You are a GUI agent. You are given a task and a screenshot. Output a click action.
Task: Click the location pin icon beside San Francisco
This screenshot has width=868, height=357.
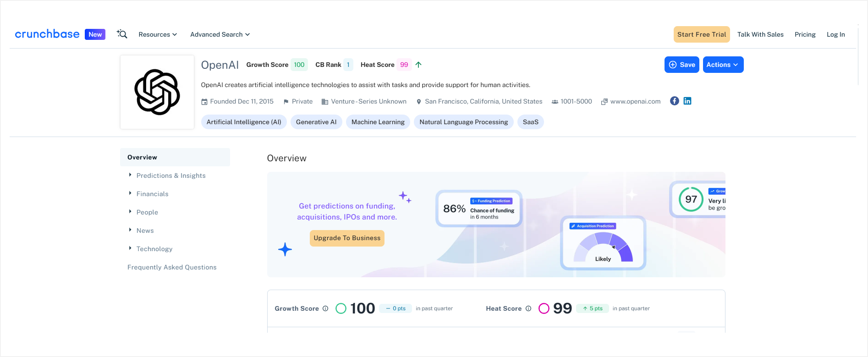(x=419, y=102)
